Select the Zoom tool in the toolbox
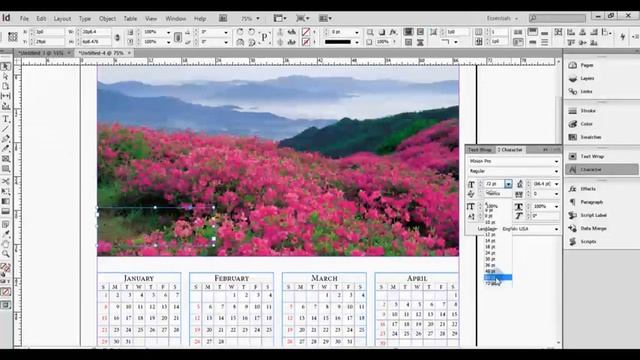The height and width of the screenshot is (360, 640). coord(5,254)
